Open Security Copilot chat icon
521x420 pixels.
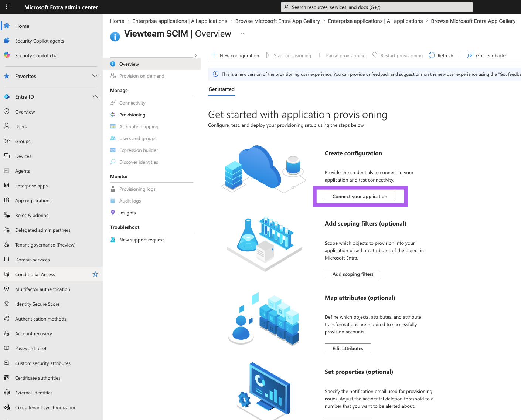[x=7, y=55]
